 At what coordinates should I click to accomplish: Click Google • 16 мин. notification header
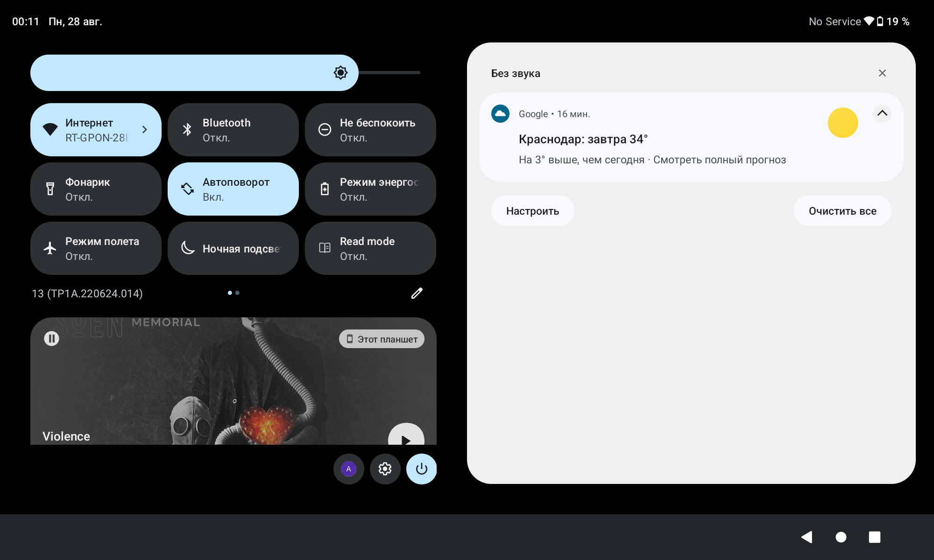554,114
